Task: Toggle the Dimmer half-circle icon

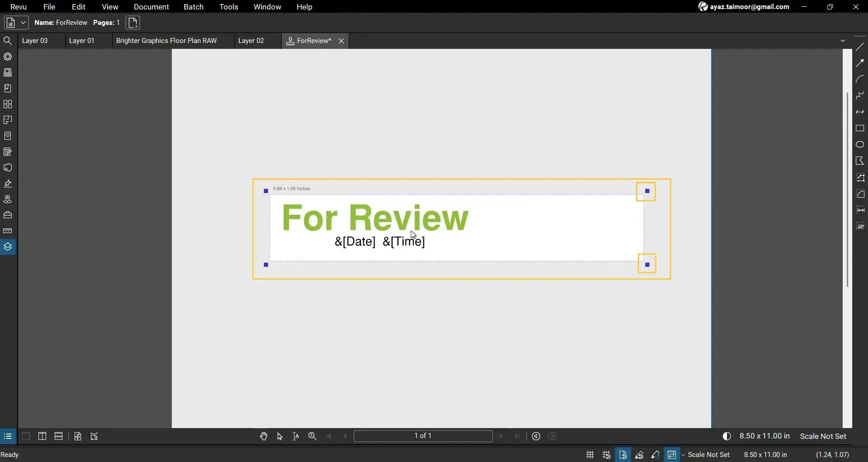Action: 727,437
